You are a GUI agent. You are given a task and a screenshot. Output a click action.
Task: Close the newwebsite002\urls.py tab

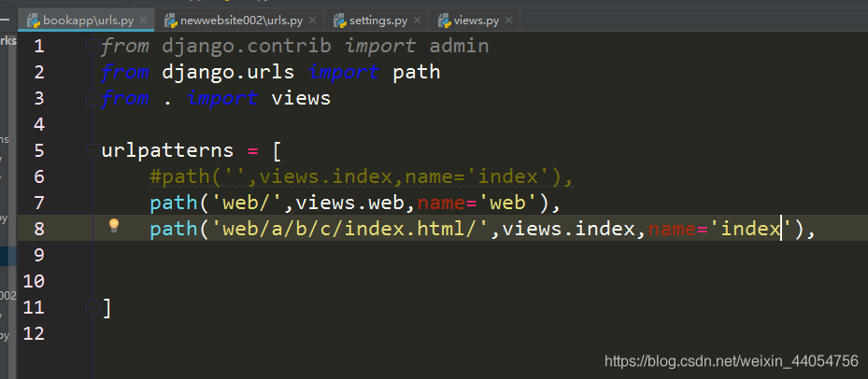coord(312,21)
